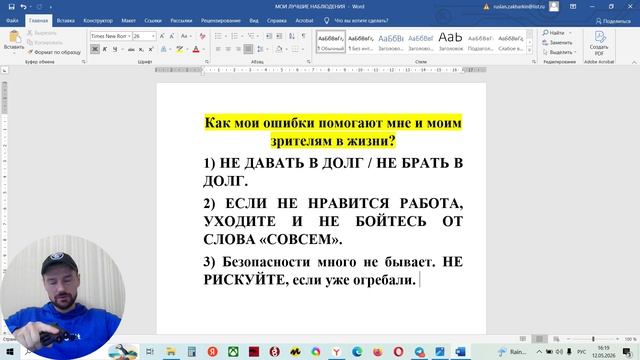Open the Xbox app in taskbar

coord(233,351)
